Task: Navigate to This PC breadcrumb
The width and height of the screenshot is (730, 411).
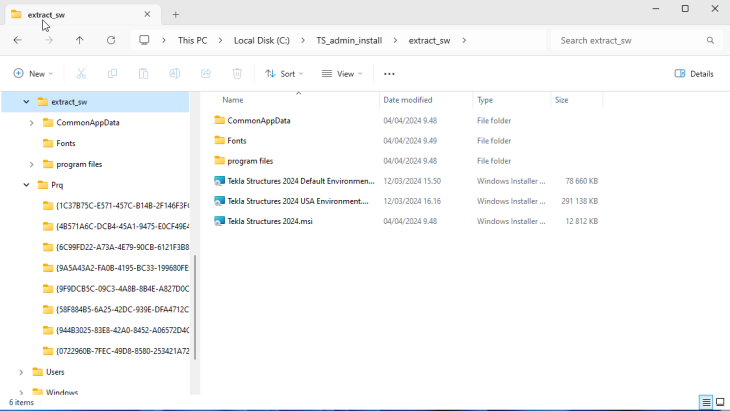Action: (x=192, y=40)
